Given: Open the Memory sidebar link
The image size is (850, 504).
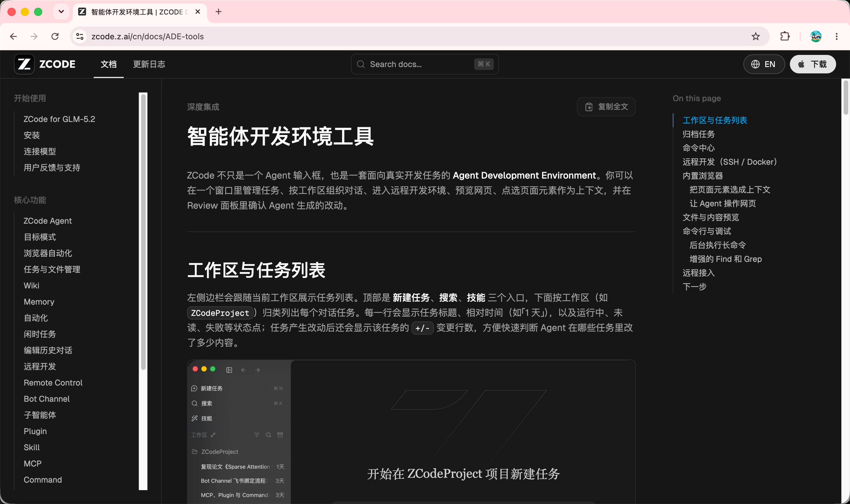Looking at the screenshot, I should coord(39,302).
